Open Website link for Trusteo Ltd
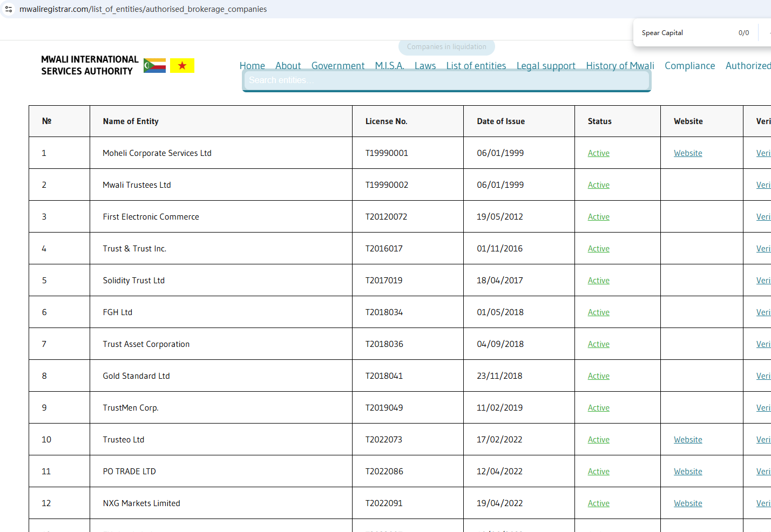771x532 pixels. coord(687,440)
